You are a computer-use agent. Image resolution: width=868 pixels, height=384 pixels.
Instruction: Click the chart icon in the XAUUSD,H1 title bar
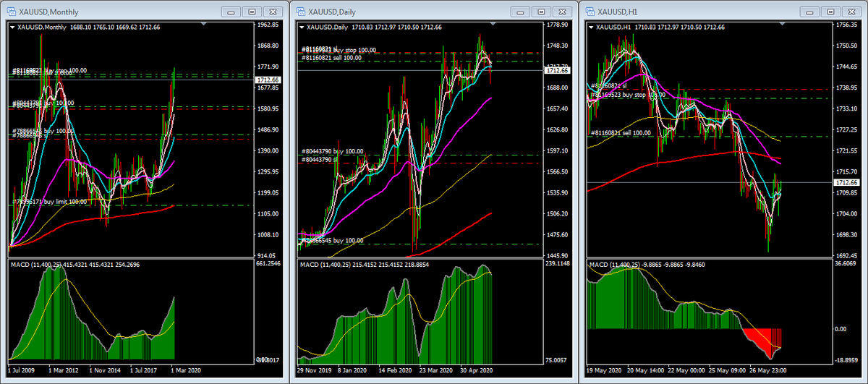pos(589,12)
